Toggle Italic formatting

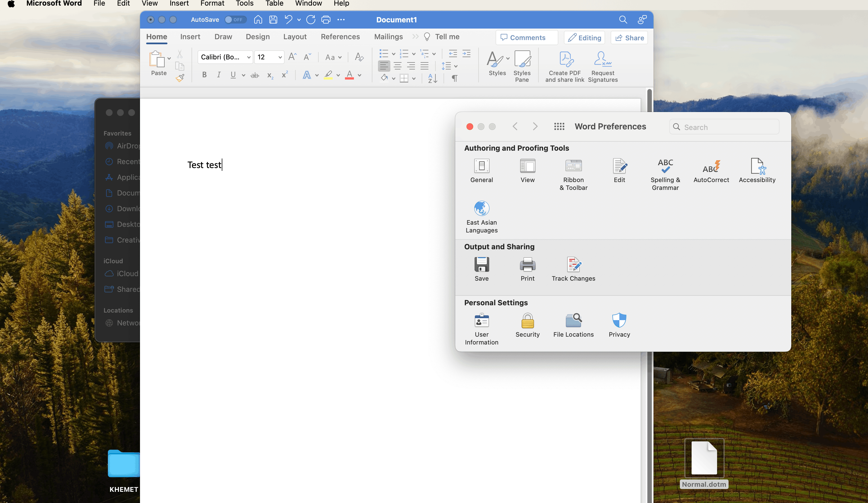click(x=218, y=75)
